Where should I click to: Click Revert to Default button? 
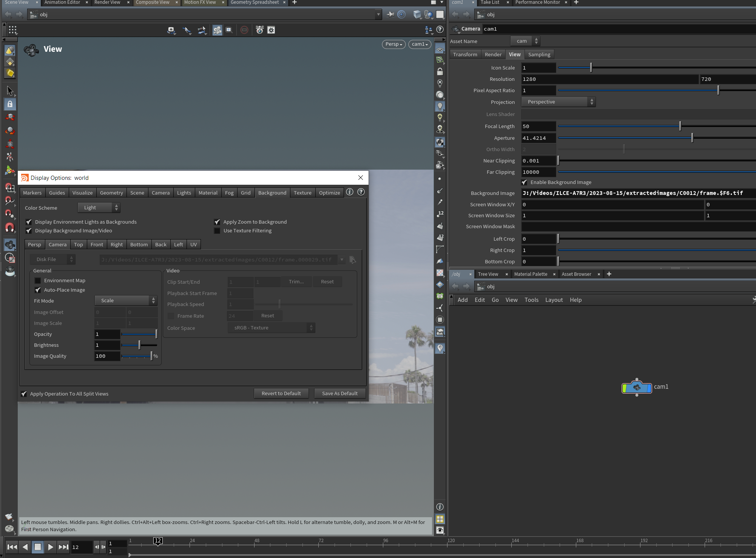pyautogui.click(x=281, y=393)
